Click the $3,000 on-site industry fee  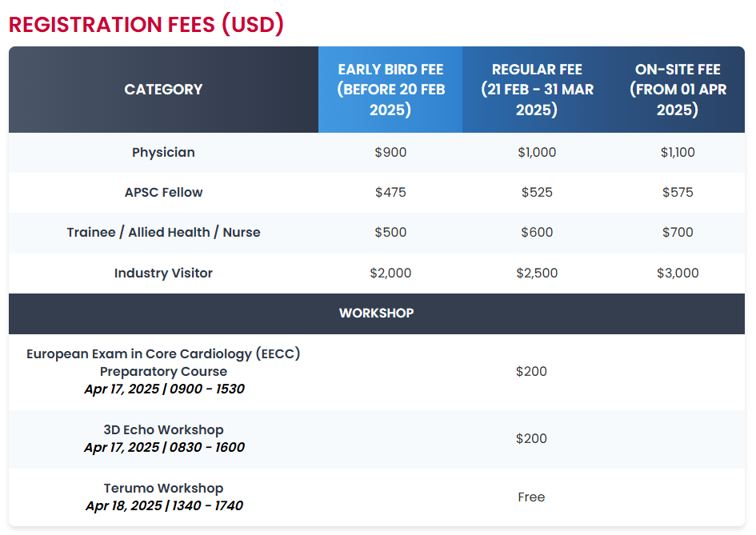678,273
